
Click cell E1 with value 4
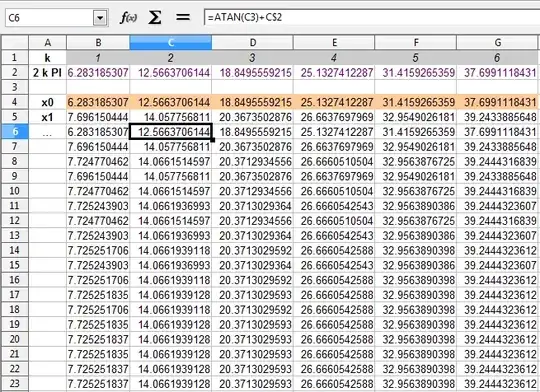[x=334, y=58]
